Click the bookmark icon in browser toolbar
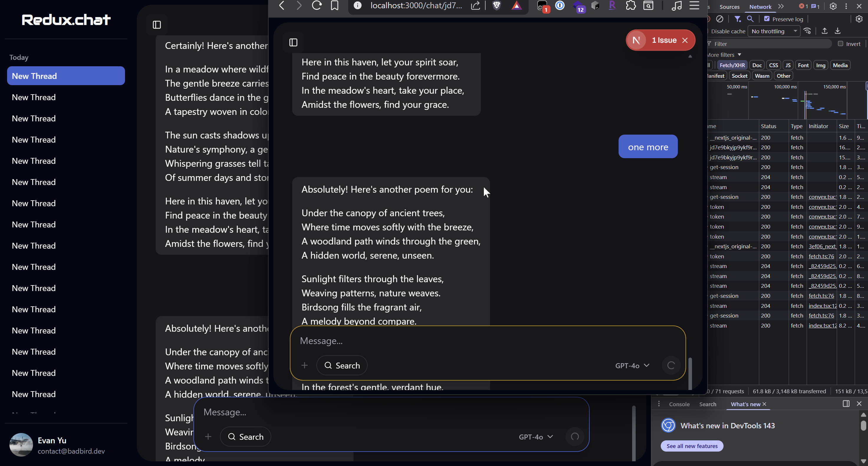Viewport: 868px width, 466px height. coord(334,5)
